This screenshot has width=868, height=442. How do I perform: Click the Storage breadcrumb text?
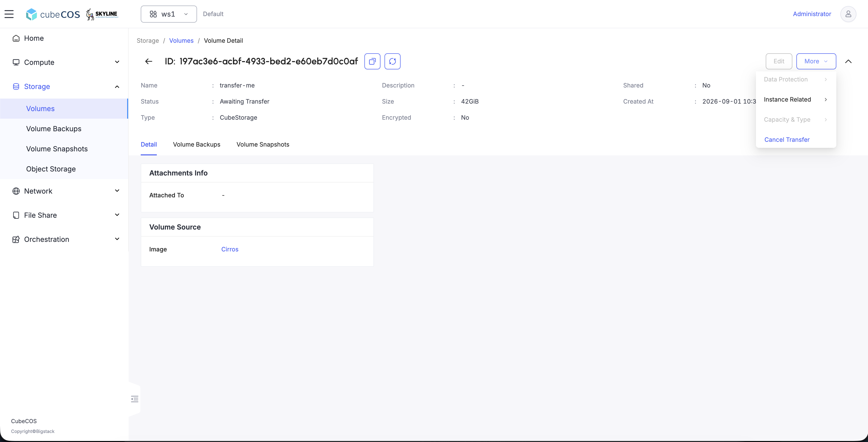[x=148, y=40]
